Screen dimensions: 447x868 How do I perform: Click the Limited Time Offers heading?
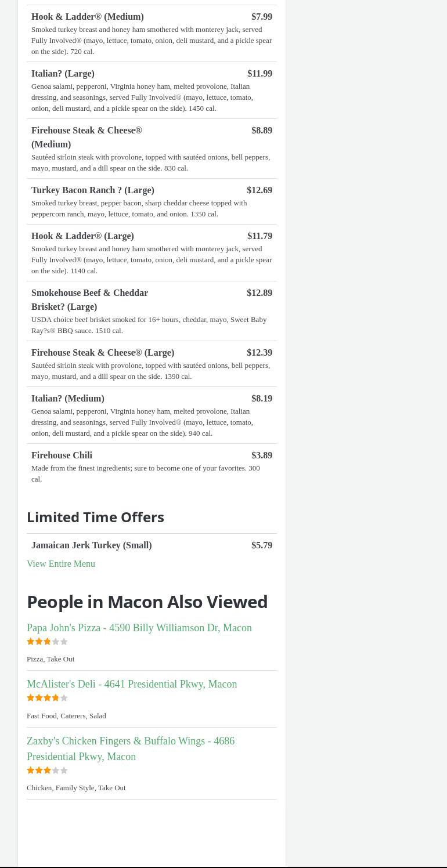[x=95, y=517]
